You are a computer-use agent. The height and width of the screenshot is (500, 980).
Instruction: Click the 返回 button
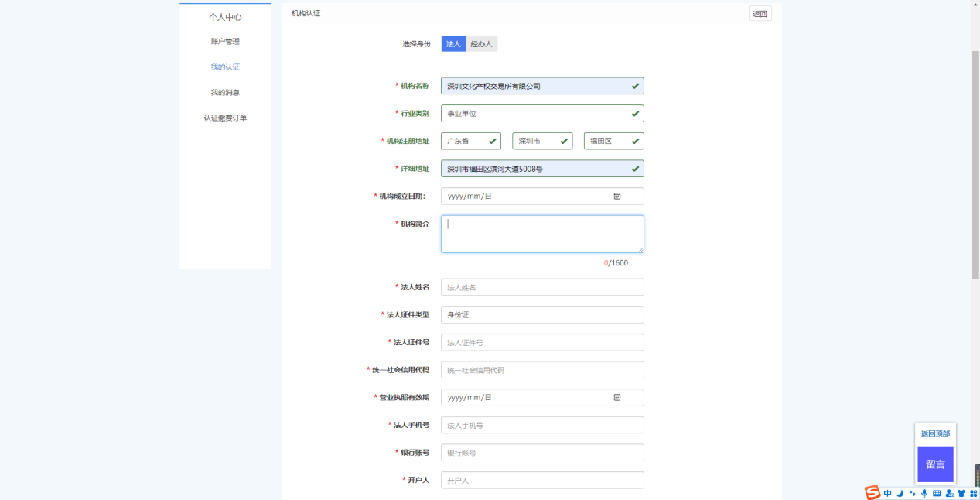coord(760,14)
